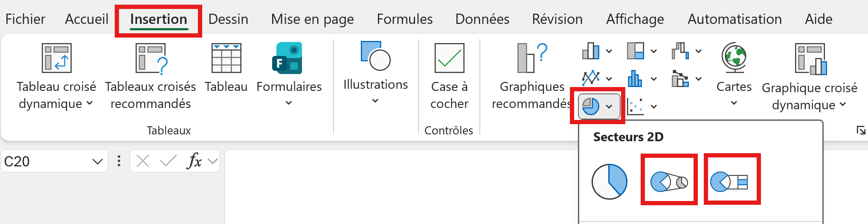The image size is (868, 224).
Task: Open the charts dialog launcher arrow
Action: point(861,130)
